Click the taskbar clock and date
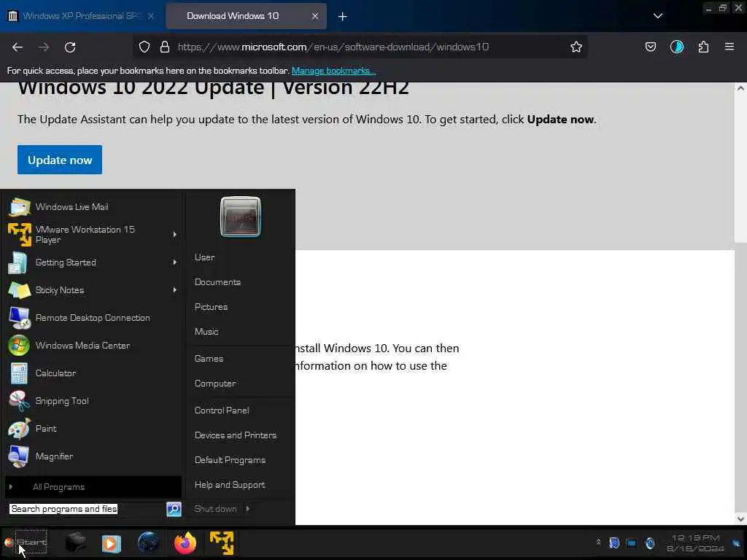The image size is (747, 560). (695, 542)
